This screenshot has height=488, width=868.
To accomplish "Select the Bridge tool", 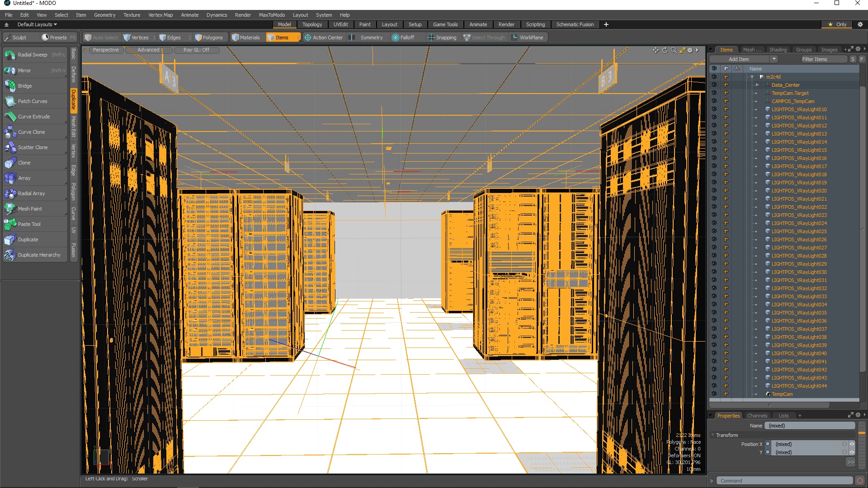I will (x=24, y=85).
